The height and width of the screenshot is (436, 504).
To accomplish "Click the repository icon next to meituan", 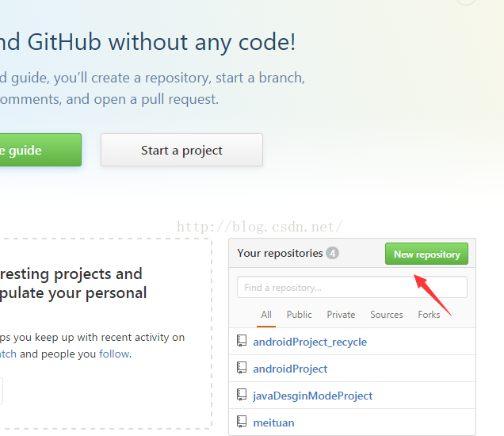I will click(242, 422).
